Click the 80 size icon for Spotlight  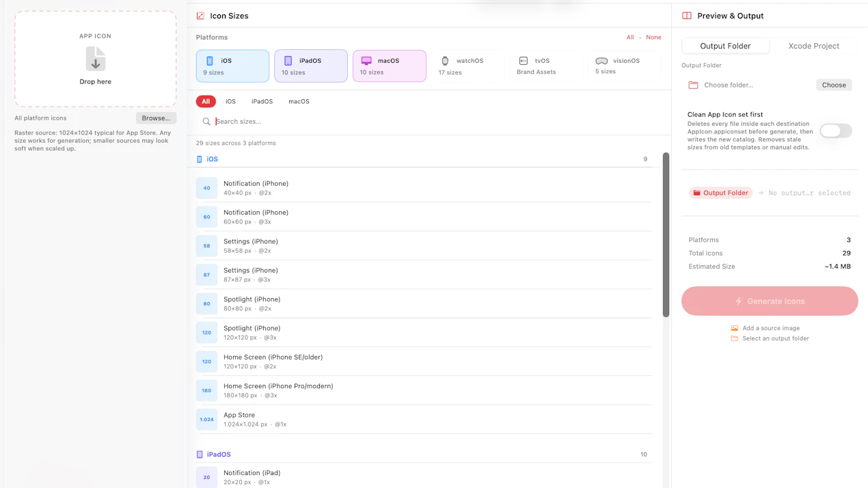(206, 303)
